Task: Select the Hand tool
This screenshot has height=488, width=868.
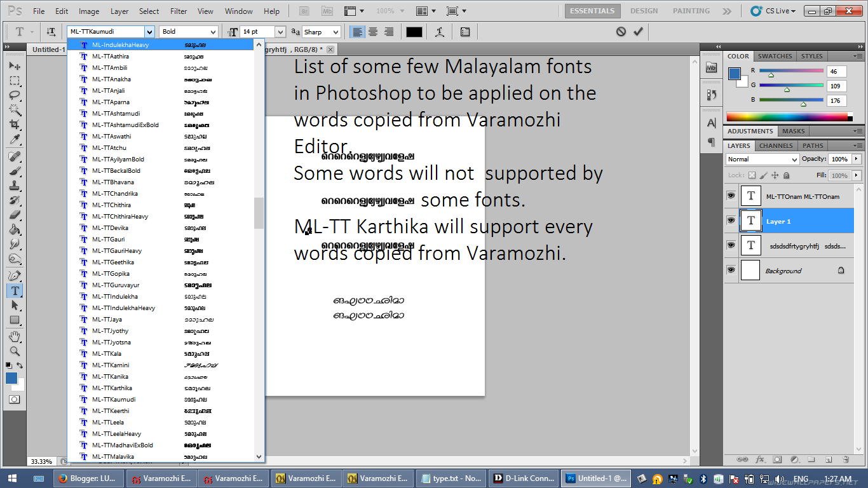Action: [x=15, y=336]
